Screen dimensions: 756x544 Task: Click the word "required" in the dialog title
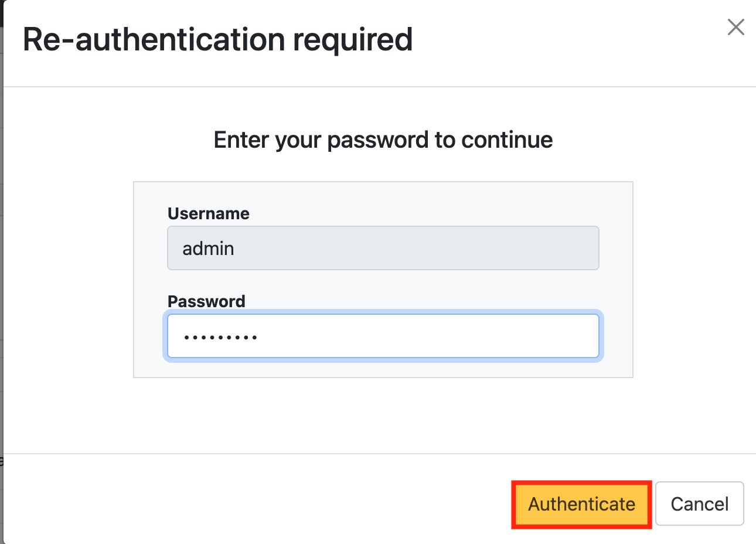pyautogui.click(x=353, y=40)
